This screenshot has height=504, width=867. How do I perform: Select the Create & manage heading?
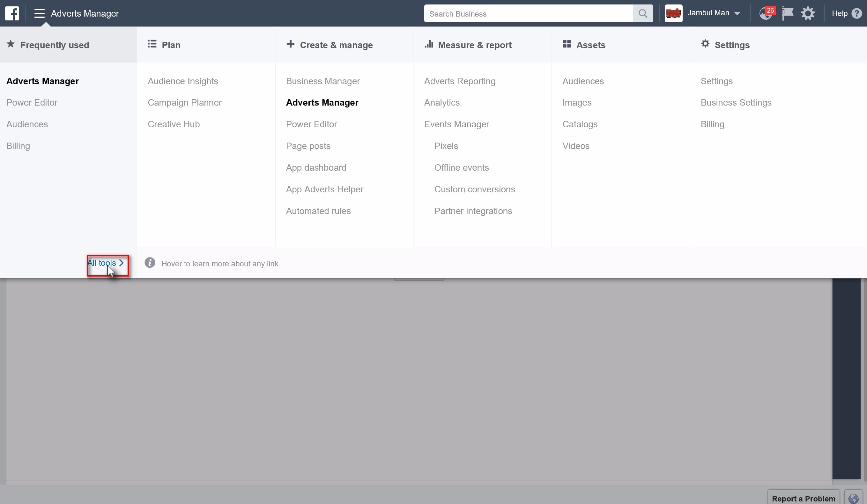pos(336,45)
